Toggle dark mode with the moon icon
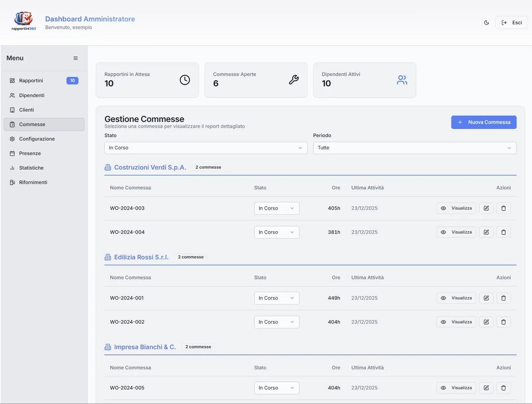The width and height of the screenshot is (532, 404). pos(486,23)
